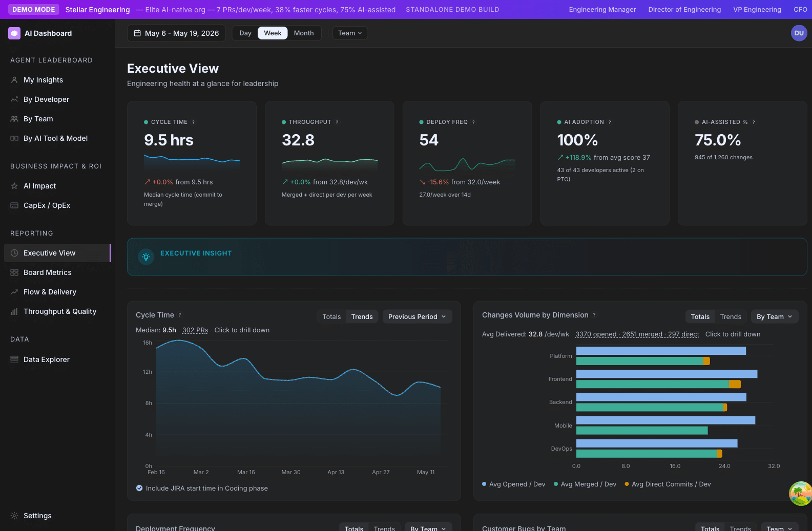Click the floating beach assistant icon

[801, 494]
